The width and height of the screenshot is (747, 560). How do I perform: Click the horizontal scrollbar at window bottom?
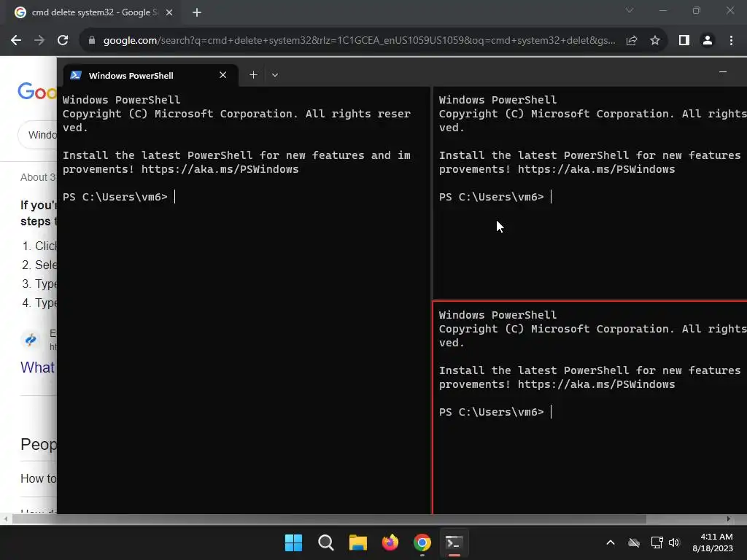[x=329, y=519]
